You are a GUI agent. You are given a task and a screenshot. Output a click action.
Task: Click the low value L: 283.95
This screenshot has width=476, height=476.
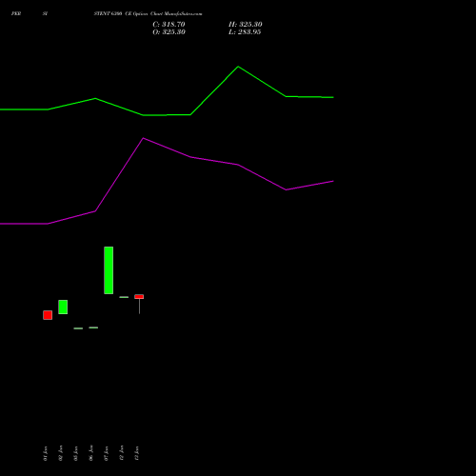[x=245, y=32]
